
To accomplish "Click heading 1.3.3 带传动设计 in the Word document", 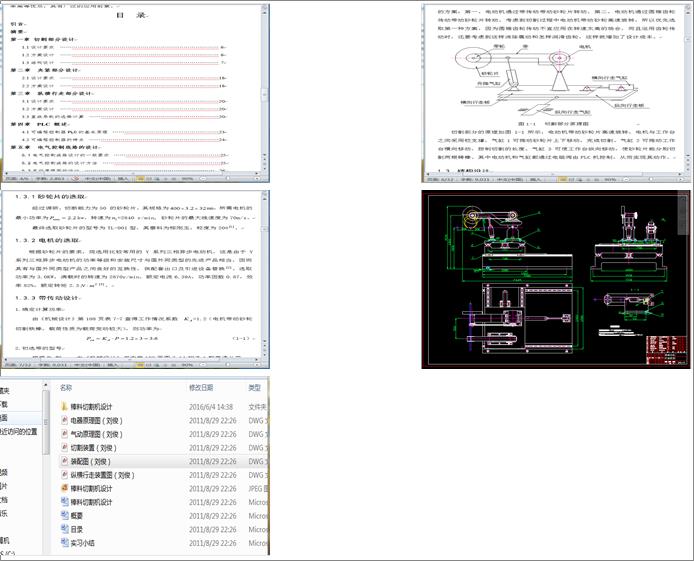I will tap(48, 298).
